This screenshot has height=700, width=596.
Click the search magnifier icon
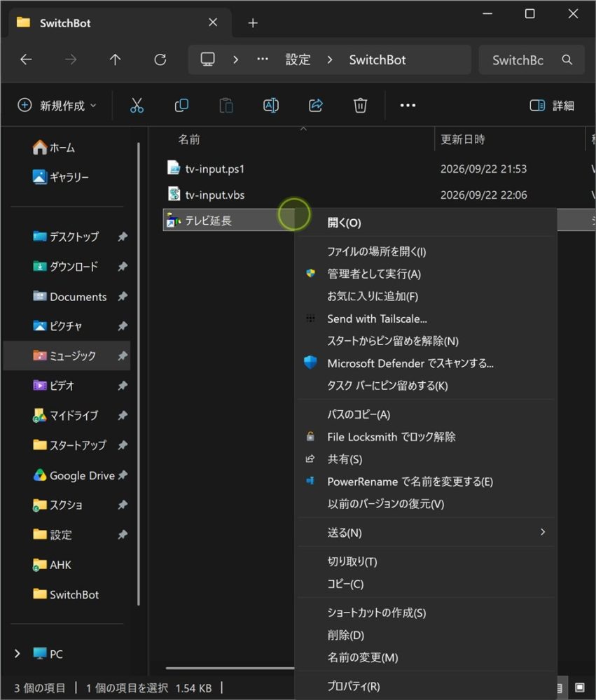point(567,59)
